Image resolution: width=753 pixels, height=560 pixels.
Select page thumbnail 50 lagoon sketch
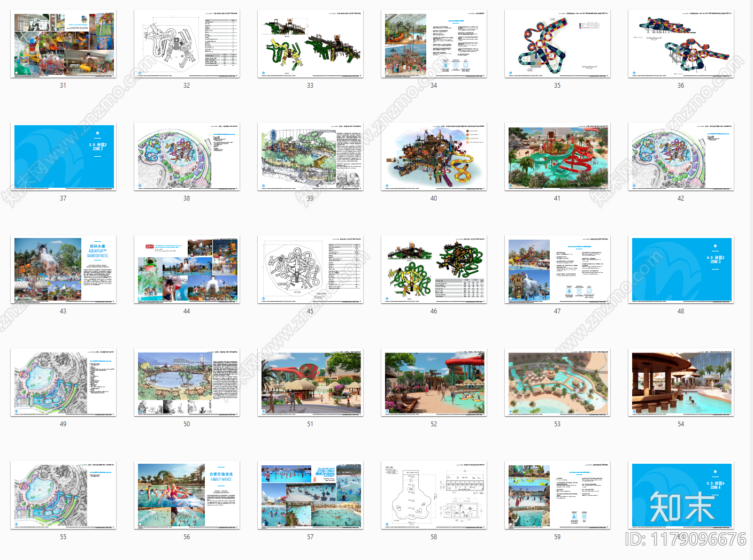[187, 382]
